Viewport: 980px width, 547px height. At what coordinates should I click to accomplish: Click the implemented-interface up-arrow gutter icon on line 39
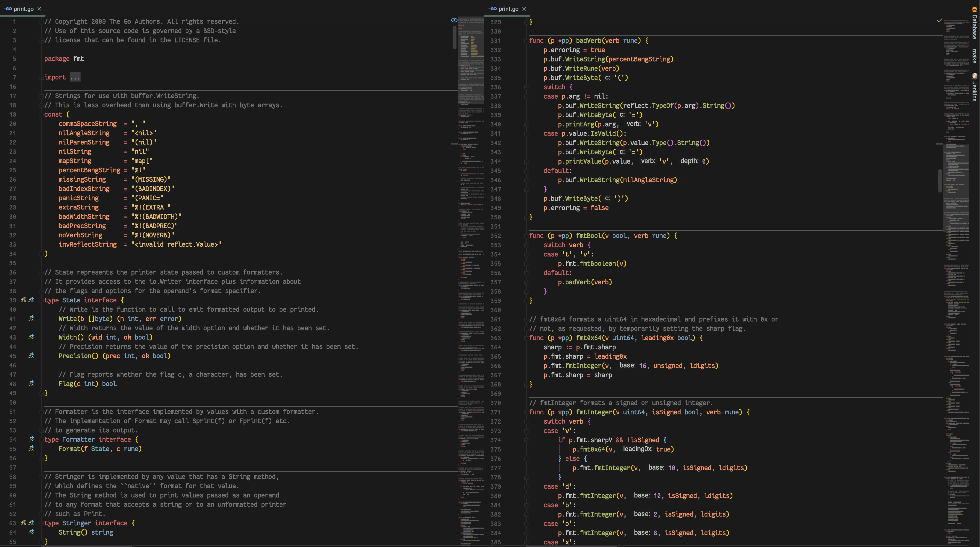point(23,300)
